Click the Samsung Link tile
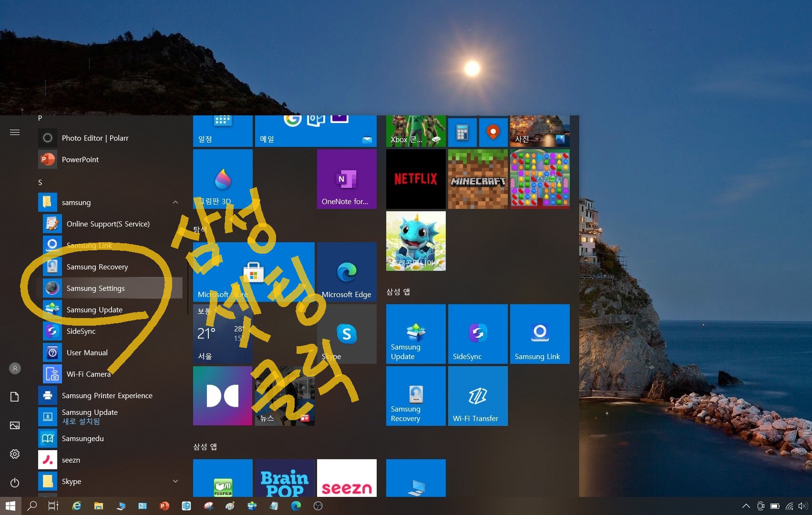The height and width of the screenshot is (515, 812). point(540,334)
